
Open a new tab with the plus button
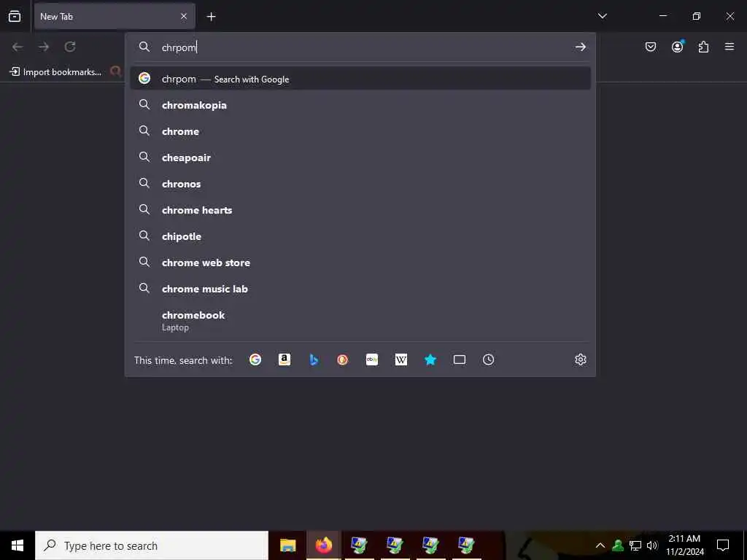coord(211,17)
